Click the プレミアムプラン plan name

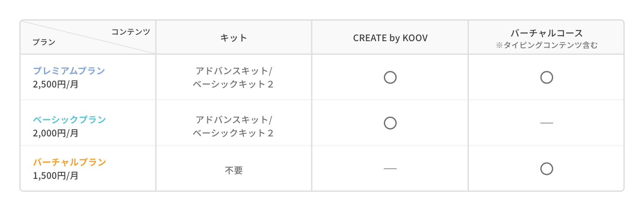69,71
